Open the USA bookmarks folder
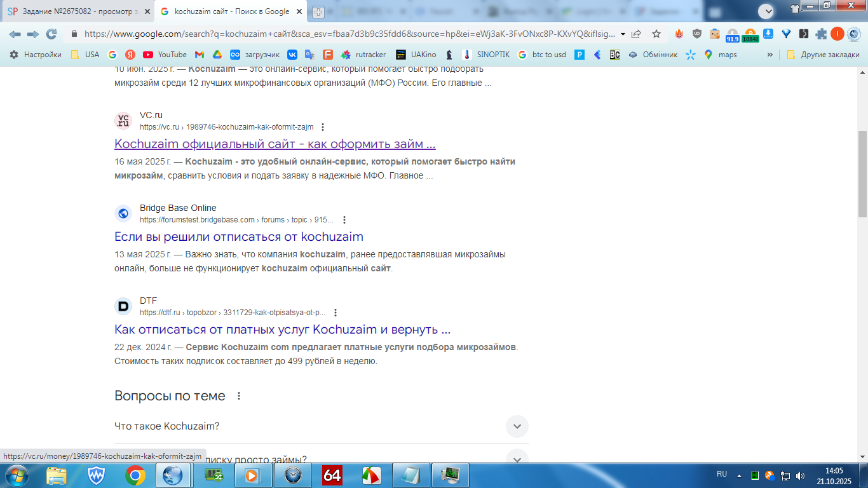Screen dimensions: 868x488 85,55
